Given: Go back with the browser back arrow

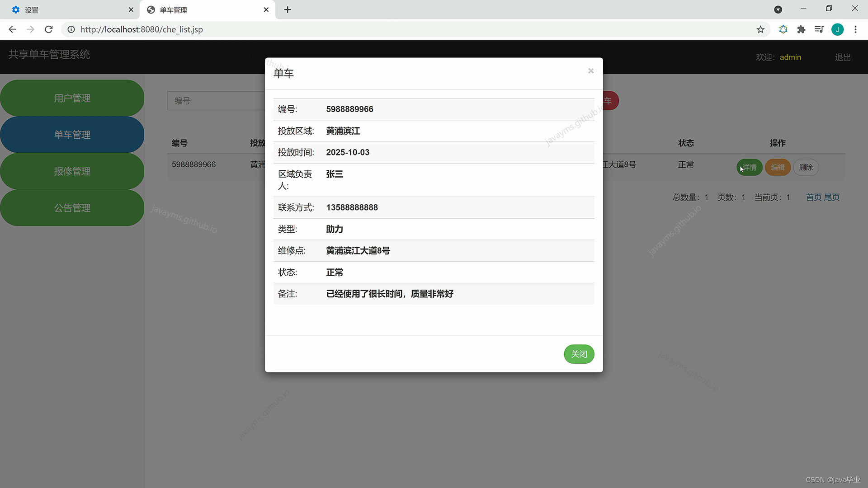Looking at the screenshot, I should pos(12,29).
